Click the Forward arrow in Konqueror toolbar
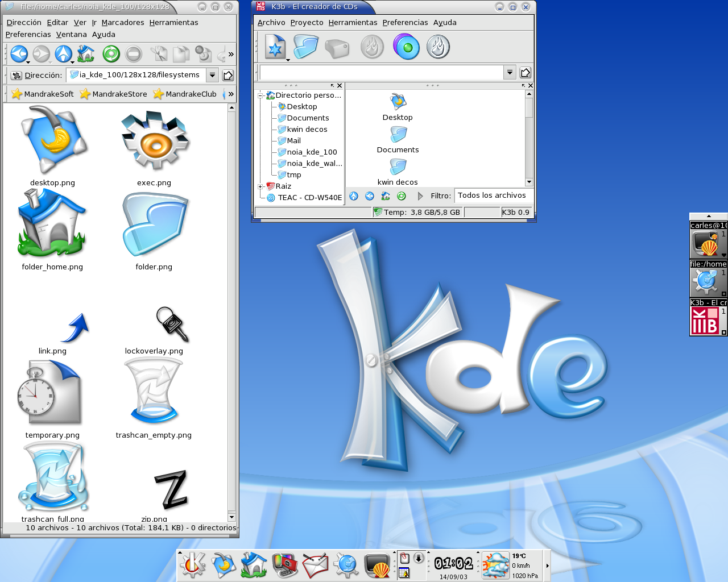 pyautogui.click(x=41, y=54)
